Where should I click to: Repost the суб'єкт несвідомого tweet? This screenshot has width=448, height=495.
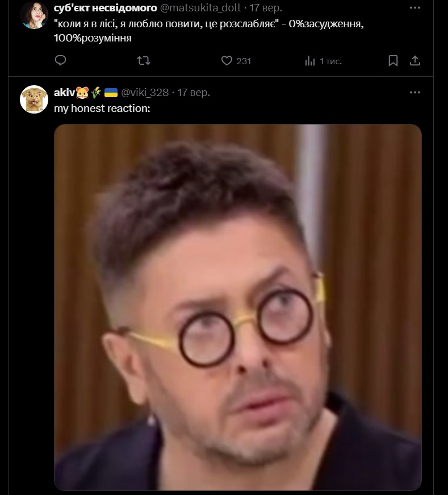pyautogui.click(x=144, y=60)
